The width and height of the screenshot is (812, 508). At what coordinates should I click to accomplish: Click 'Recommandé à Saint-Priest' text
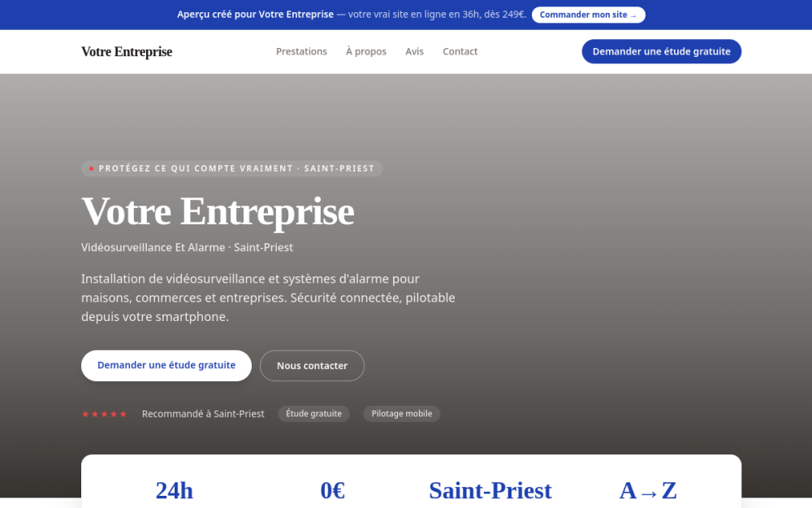point(203,414)
